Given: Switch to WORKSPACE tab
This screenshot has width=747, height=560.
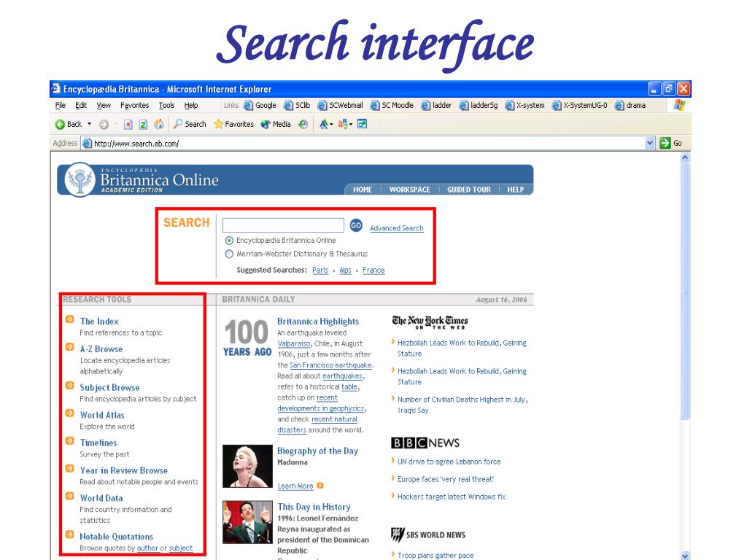Looking at the screenshot, I should 410,190.
